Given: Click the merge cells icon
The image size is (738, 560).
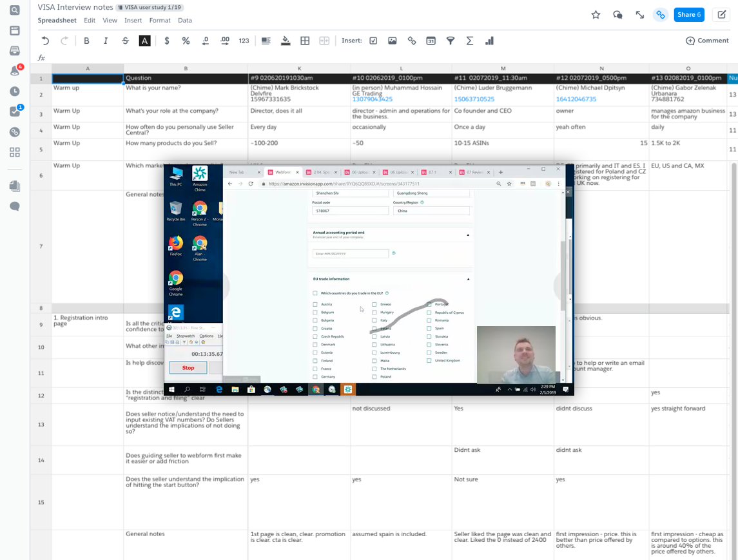Looking at the screenshot, I should click(324, 41).
